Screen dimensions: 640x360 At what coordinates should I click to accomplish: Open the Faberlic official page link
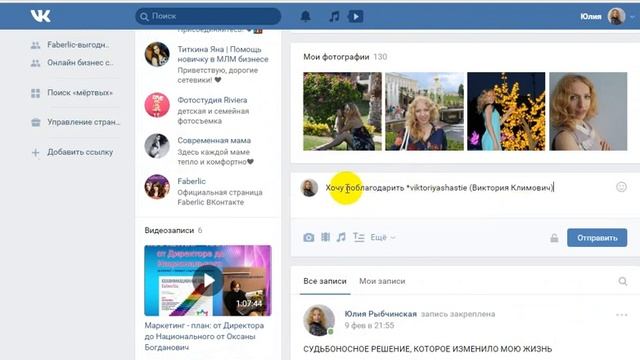click(x=191, y=181)
